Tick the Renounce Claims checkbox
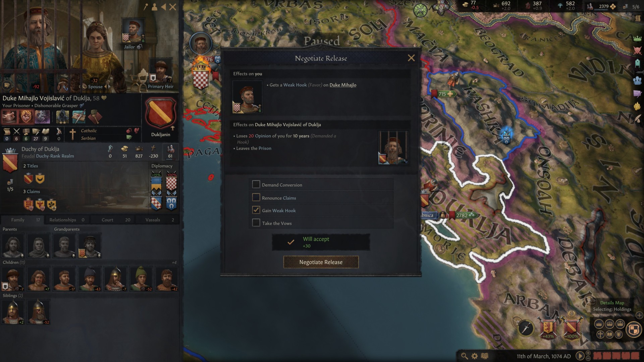The height and width of the screenshot is (362, 644). [256, 197]
